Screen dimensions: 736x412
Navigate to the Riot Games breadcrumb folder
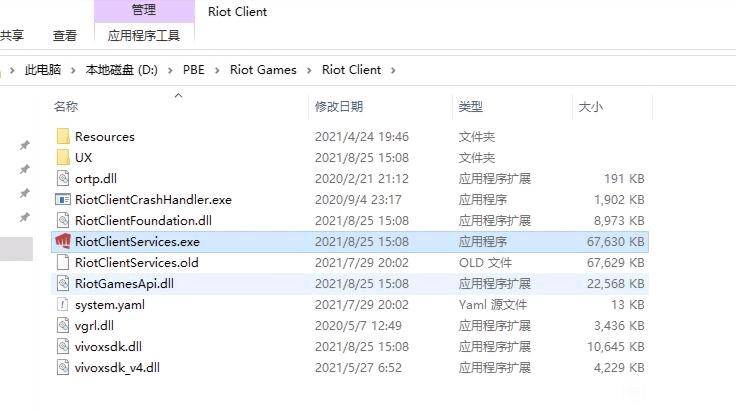(x=263, y=70)
